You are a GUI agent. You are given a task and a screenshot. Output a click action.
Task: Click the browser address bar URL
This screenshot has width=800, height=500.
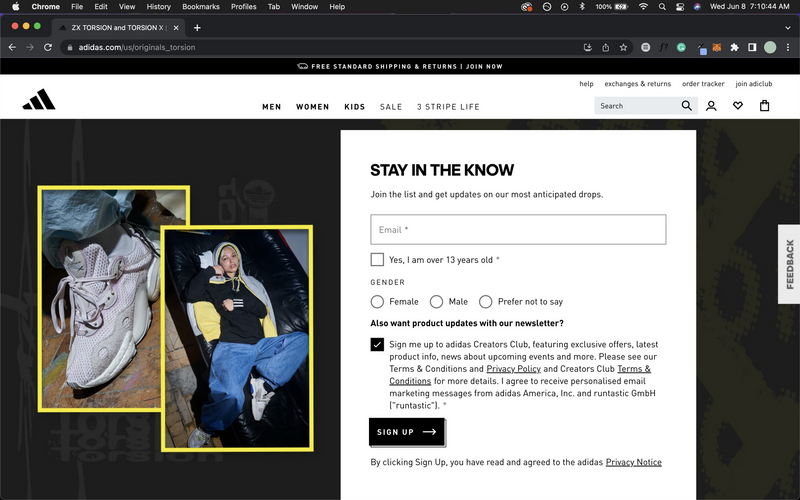point(137,47)
